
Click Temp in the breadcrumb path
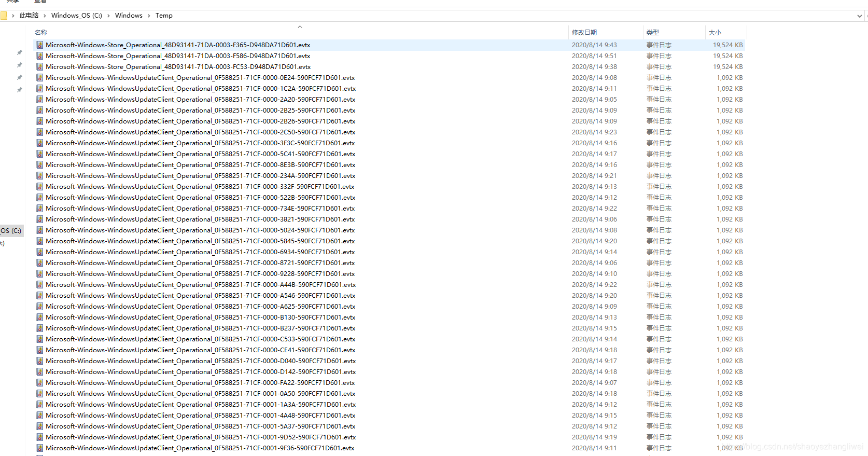(x=164, y=16)
